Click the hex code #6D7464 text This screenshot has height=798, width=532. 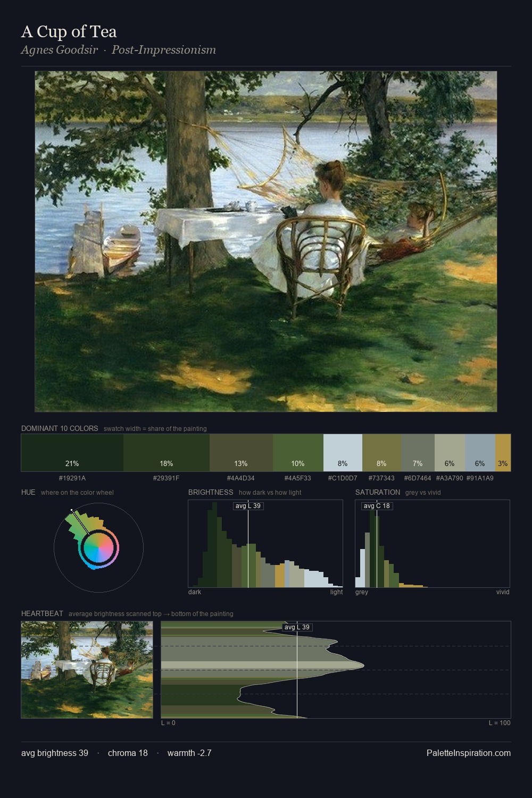tap(418, 478)
